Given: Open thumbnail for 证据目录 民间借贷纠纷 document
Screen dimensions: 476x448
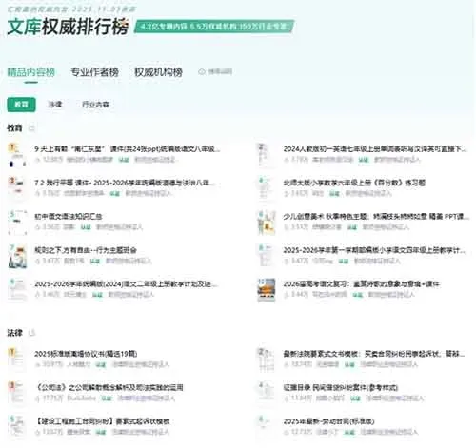Looking at the screenshot, I should 267,394.
